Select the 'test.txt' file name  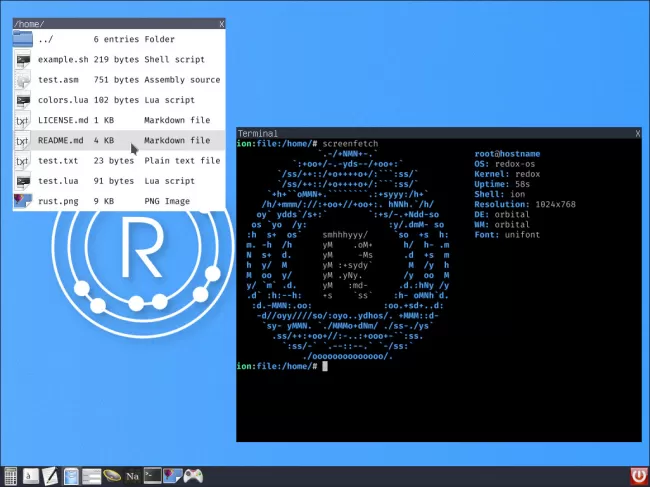point(58,161)
